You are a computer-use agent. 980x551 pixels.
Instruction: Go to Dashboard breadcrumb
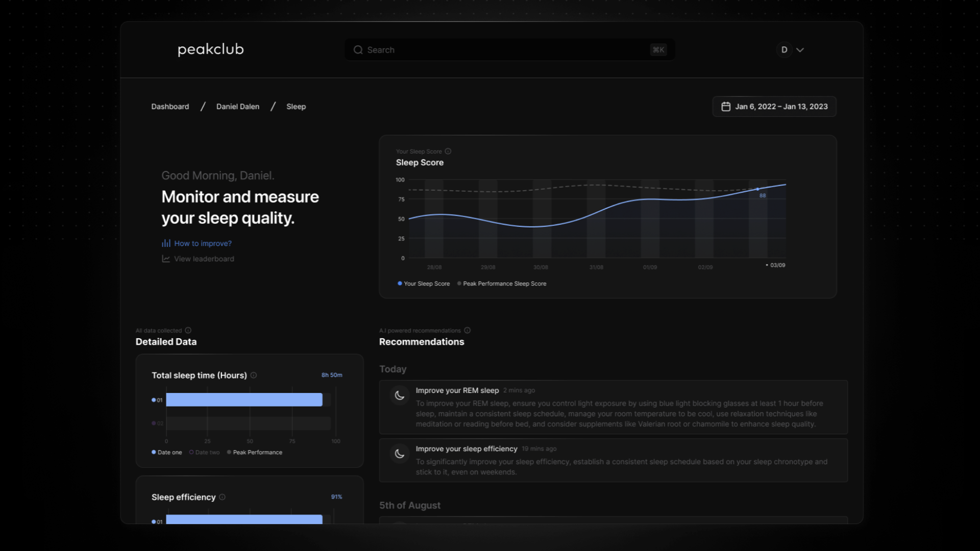point(170,107)
